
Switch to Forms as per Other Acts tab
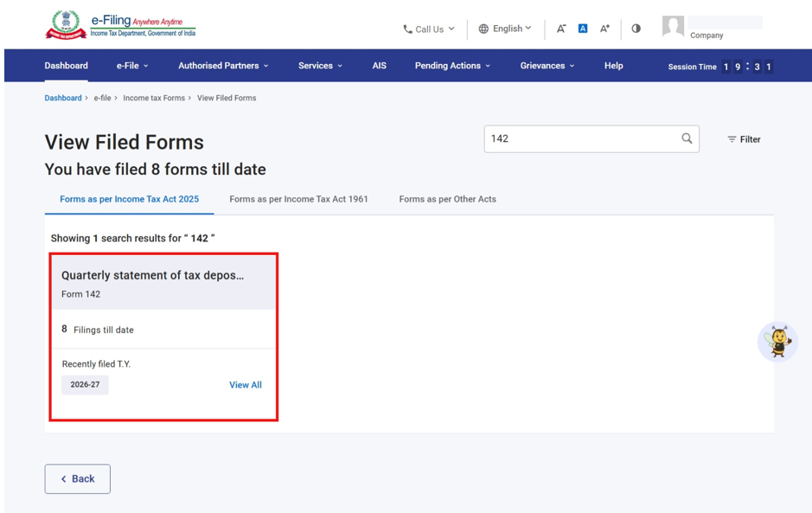[447, 199]
